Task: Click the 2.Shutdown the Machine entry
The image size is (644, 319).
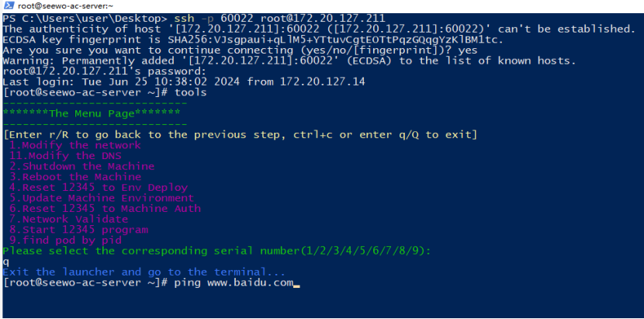Action: (81, 167)
